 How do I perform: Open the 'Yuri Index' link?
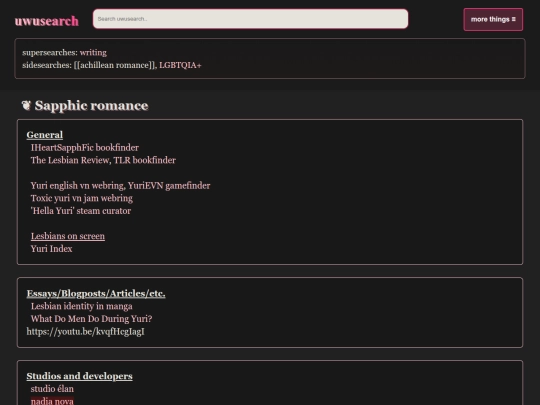51,249
